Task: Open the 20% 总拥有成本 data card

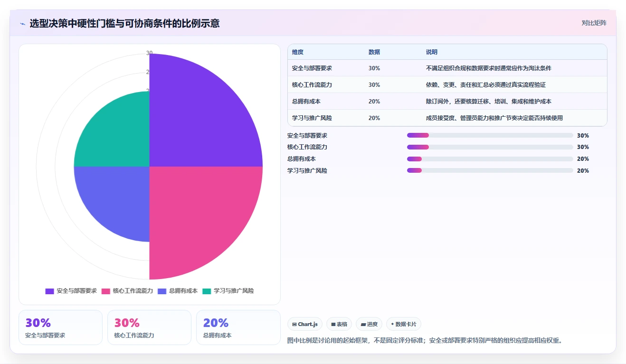Action: (238, 327)
